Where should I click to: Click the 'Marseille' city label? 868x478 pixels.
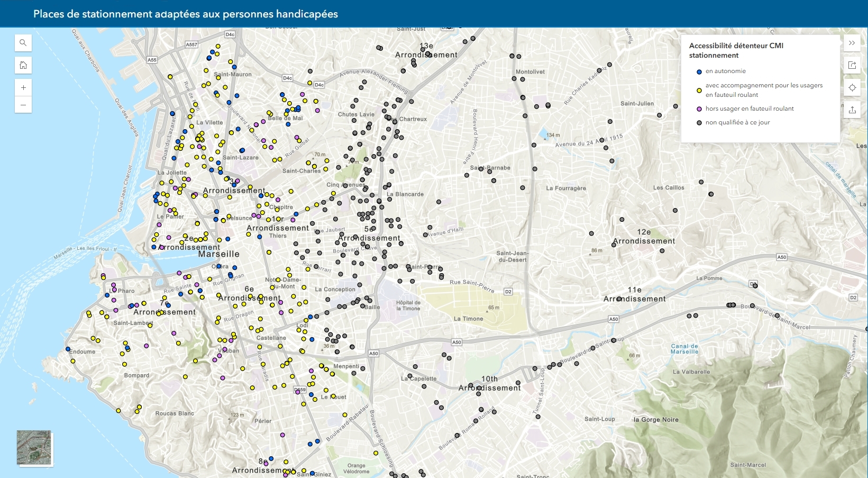click(219, 254)
